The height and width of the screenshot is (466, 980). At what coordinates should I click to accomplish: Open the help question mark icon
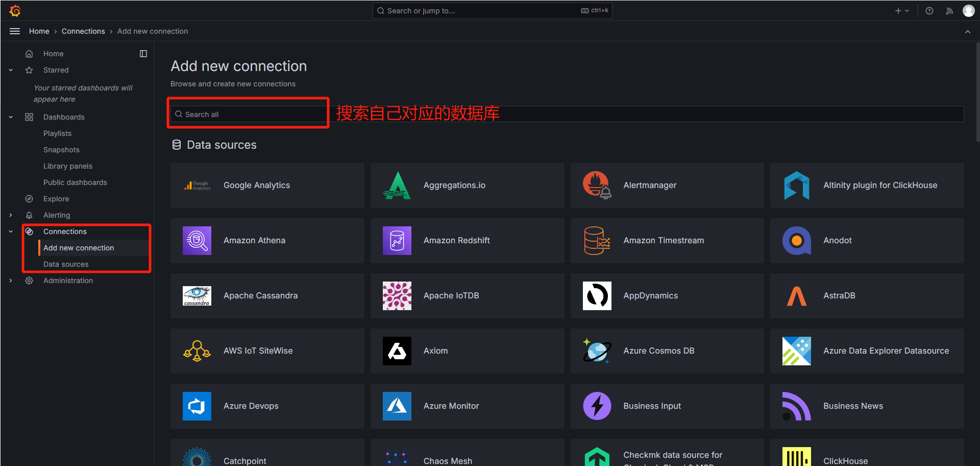(929, 11)
